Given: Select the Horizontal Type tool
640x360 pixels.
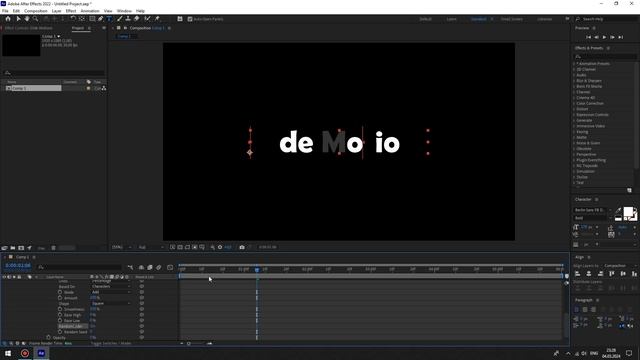Looking at the screenshot, I should (109, 19).
